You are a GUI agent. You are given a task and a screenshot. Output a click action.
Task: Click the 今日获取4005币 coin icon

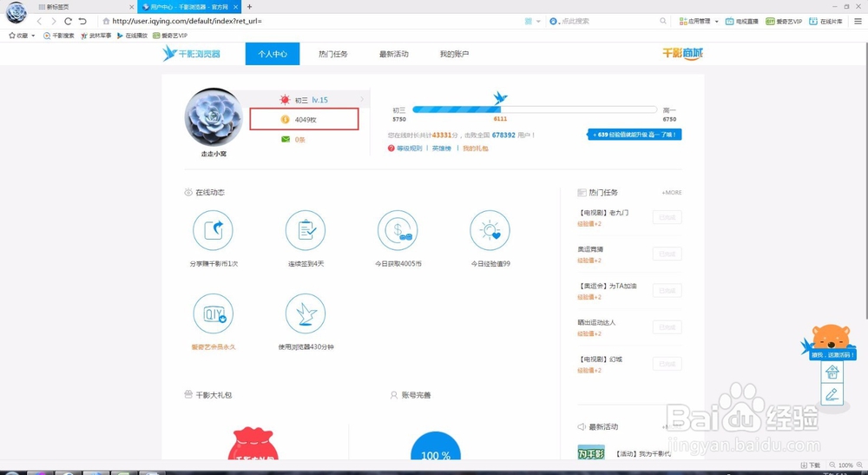[398, 230]
